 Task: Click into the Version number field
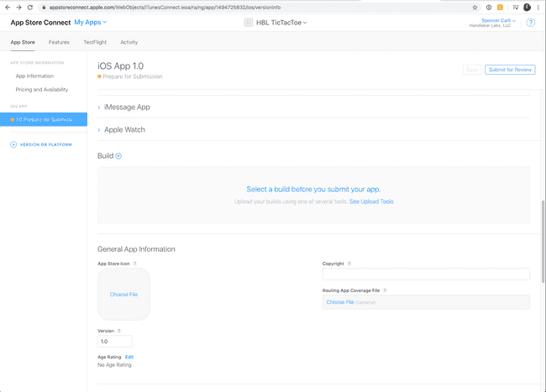click(x=115, y=342)
